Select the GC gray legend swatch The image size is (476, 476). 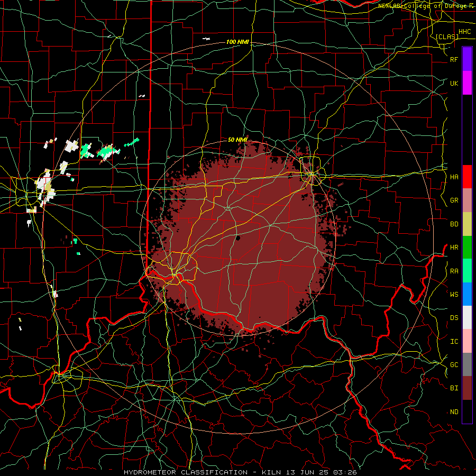[x=467, y=364]
